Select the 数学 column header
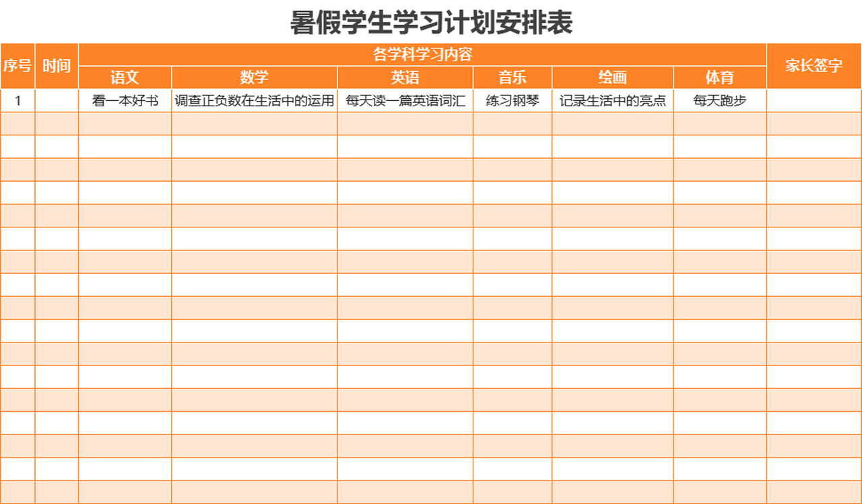This screenshot has height=504, width=862. [255, 77]
